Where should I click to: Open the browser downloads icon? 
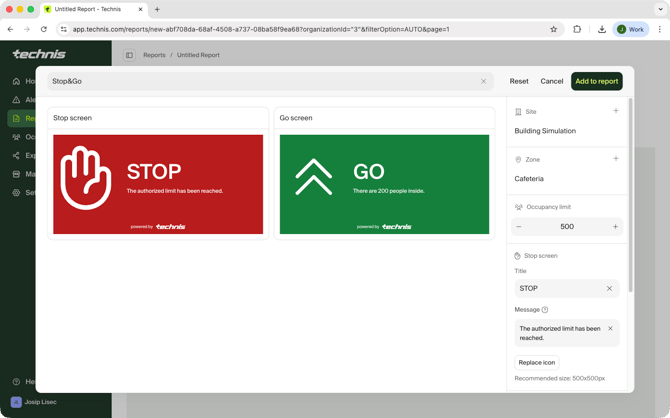602,29
